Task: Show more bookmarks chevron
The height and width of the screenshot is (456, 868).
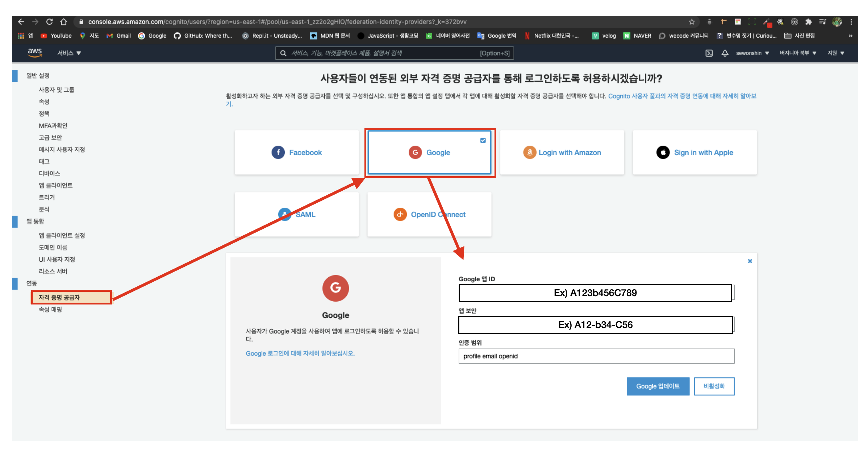Action: [850, 36]
